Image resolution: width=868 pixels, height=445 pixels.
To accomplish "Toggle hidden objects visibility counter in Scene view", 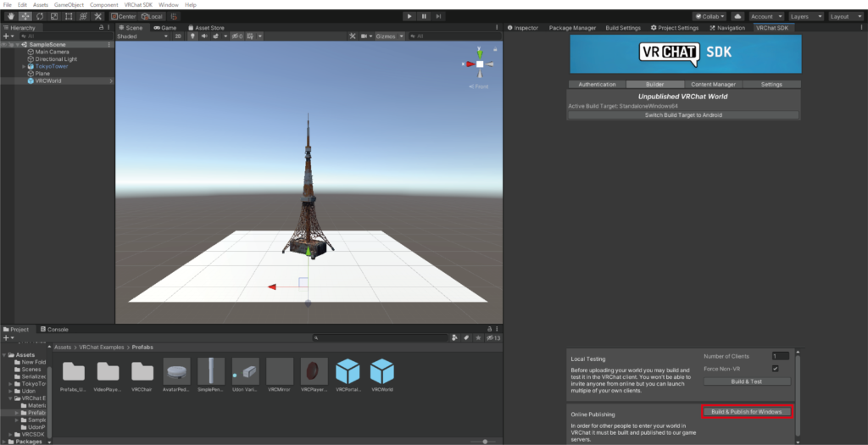I will pos(237,36).
